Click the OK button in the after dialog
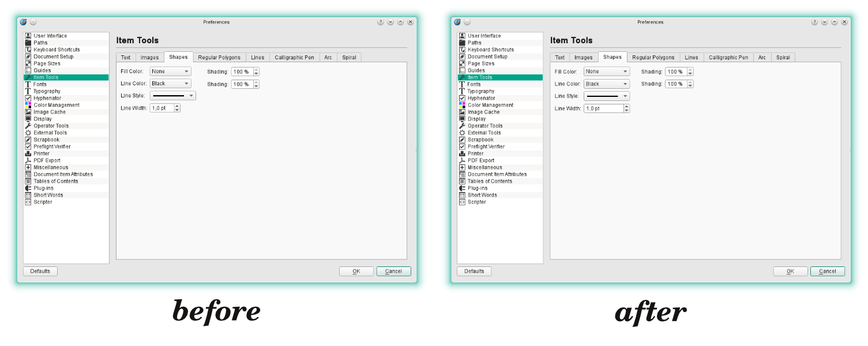 click(790, 271)
